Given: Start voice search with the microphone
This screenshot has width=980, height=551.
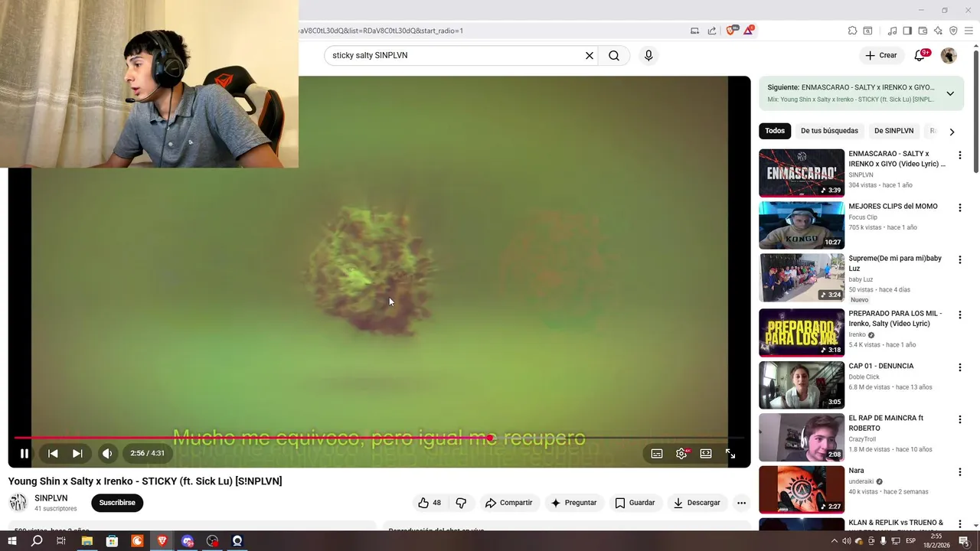Looking at the screenshot, I should click(648, 55).
